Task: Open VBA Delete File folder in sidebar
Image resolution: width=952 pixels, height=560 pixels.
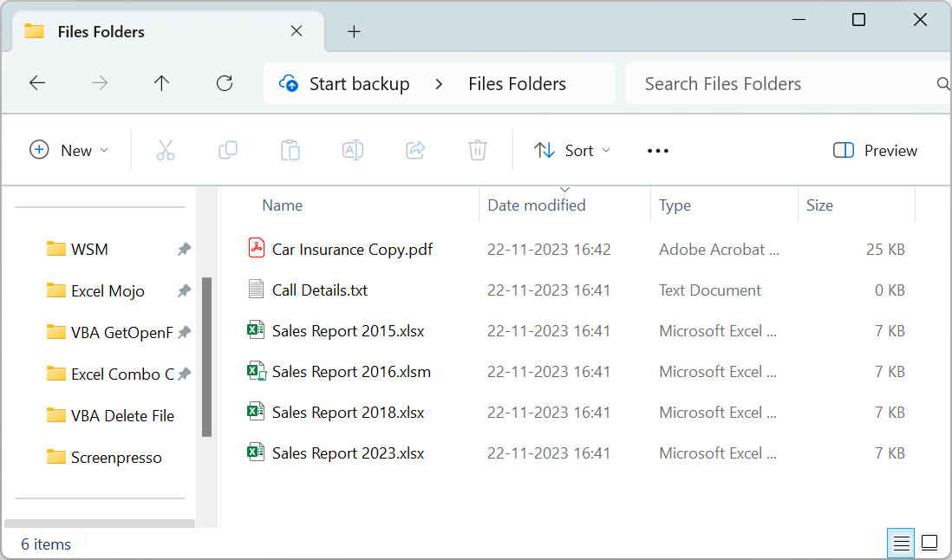Action: (x=122, y=415)
